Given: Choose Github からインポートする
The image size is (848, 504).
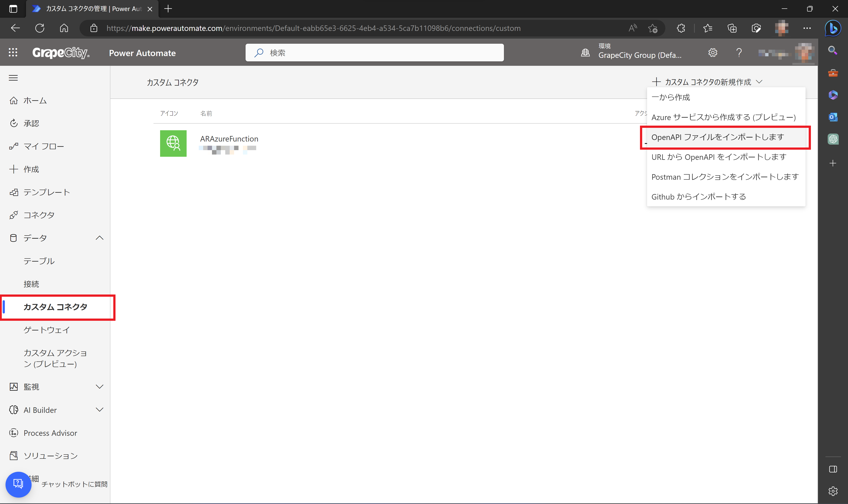Looking at the screenshot, I should tap(726, 197).
